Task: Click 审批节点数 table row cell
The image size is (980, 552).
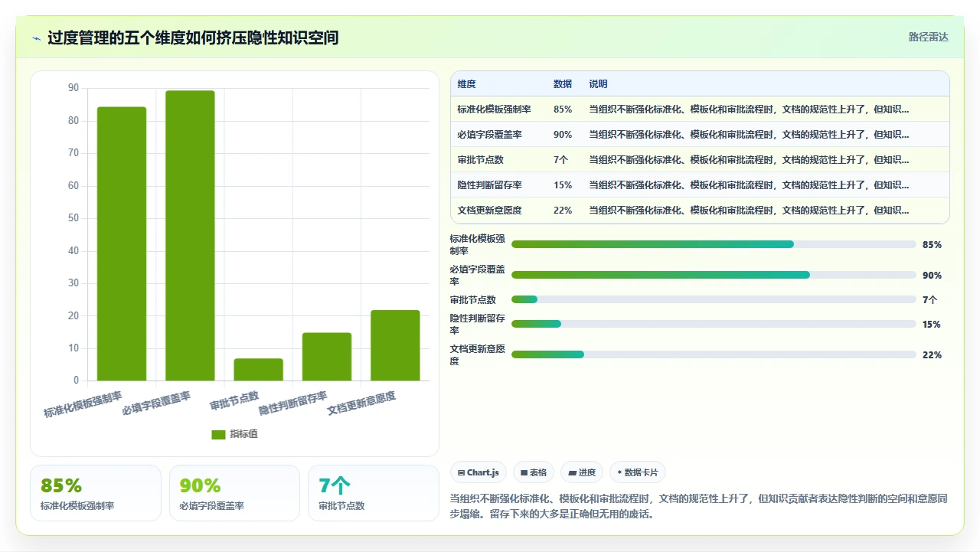Action: click(x=480, y=160)
